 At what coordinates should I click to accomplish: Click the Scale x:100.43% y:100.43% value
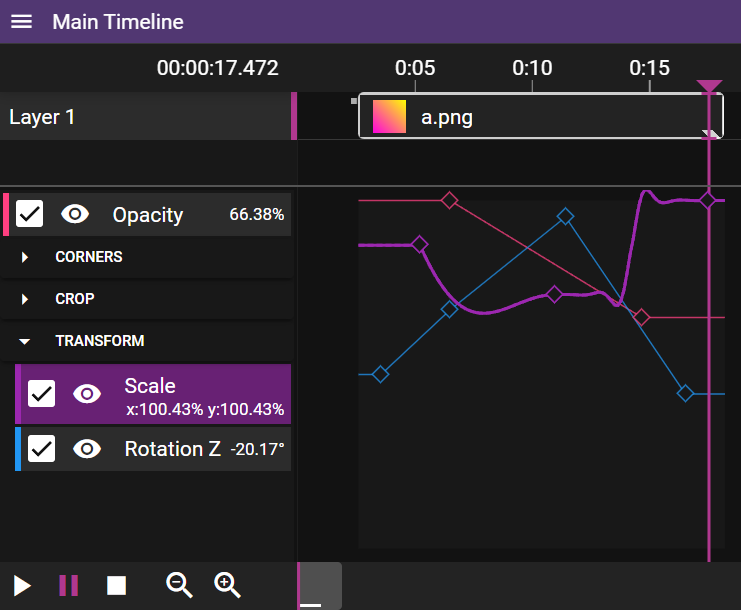pyautogui.click(x=205, y=409)
